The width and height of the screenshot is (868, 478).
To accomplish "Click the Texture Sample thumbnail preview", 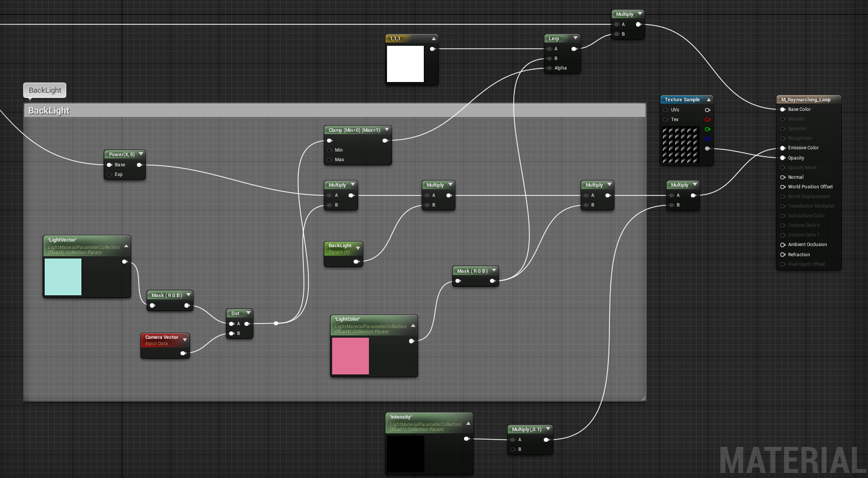I will click(x=680, y=145).
